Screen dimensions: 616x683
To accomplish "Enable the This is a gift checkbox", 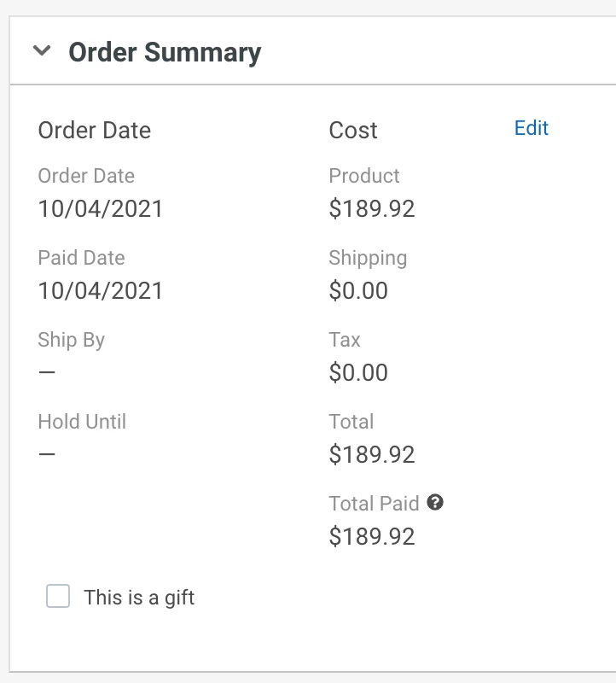I will (58, 597).
